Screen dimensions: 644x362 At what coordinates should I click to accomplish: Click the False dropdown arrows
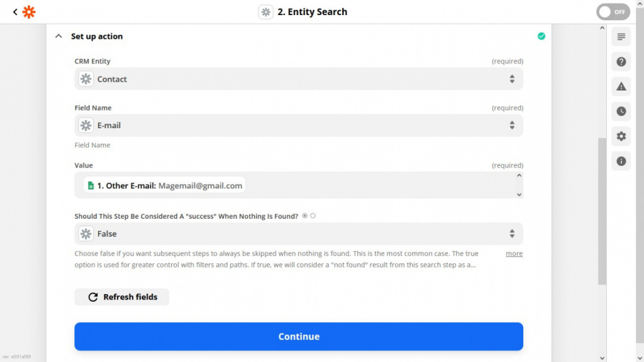pyautogui.click(x=512, y=234)
